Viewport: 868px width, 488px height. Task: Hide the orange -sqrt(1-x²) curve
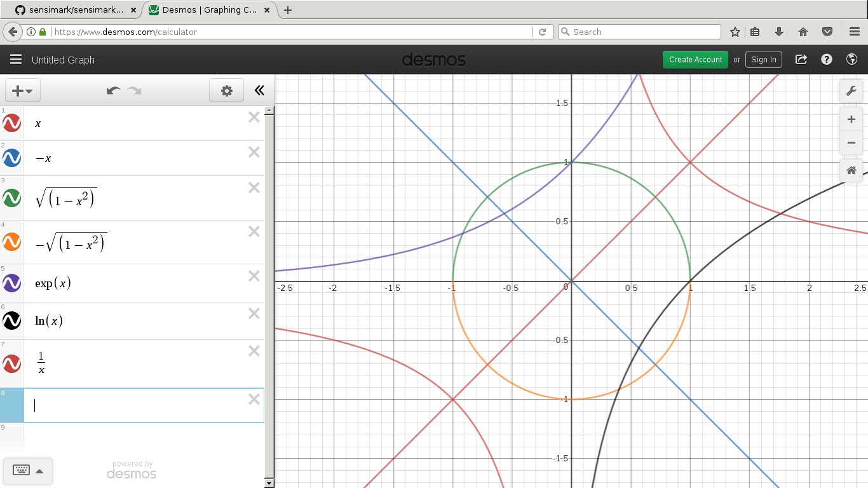tap(12, 241)
